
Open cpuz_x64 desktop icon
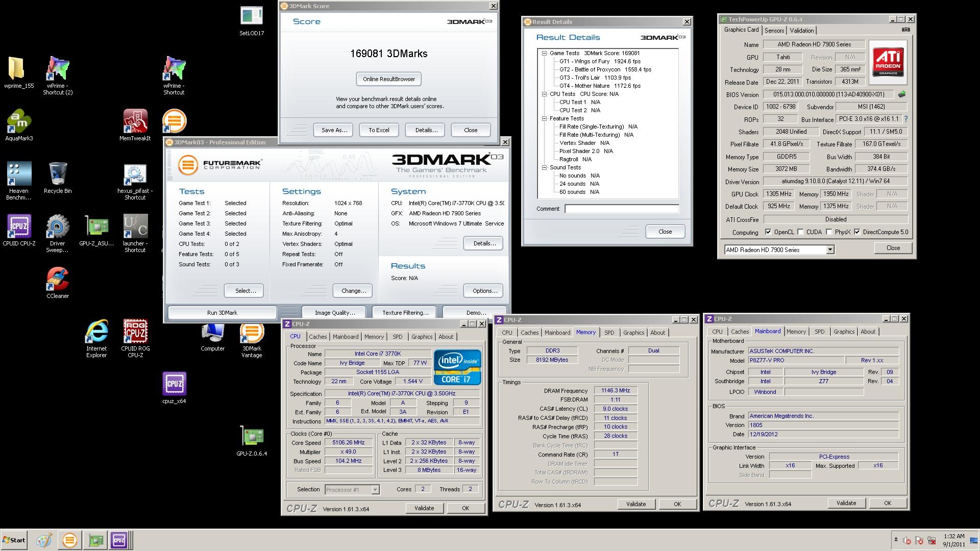point(174,388)
